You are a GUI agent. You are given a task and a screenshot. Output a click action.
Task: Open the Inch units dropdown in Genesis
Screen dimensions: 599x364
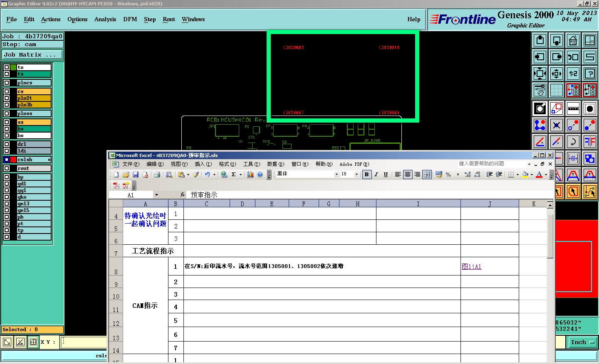click(582, 342)
